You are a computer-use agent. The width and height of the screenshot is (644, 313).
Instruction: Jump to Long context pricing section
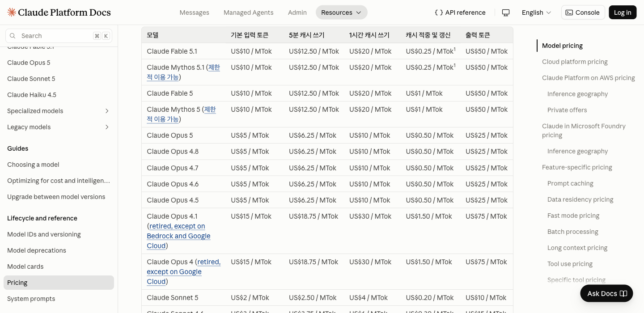click(x=577, y=248)
